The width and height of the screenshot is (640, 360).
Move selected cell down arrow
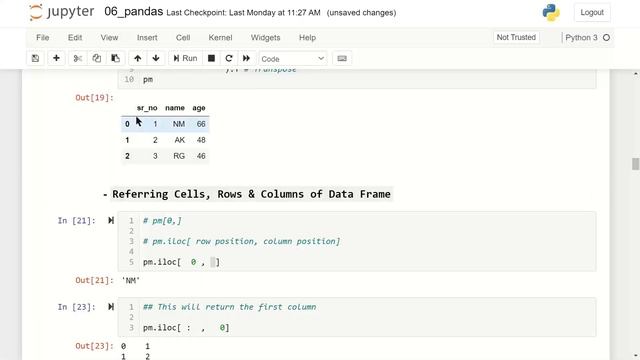tap(156, 58)
